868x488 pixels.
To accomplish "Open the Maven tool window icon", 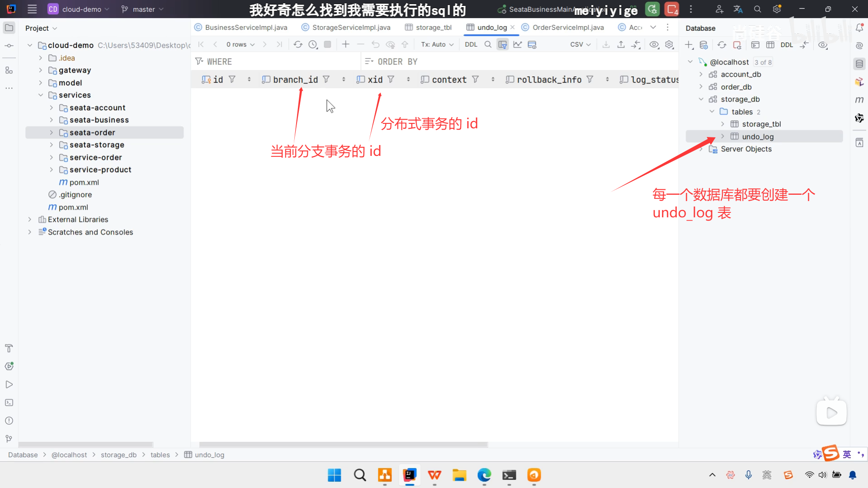I will point(859,100).
